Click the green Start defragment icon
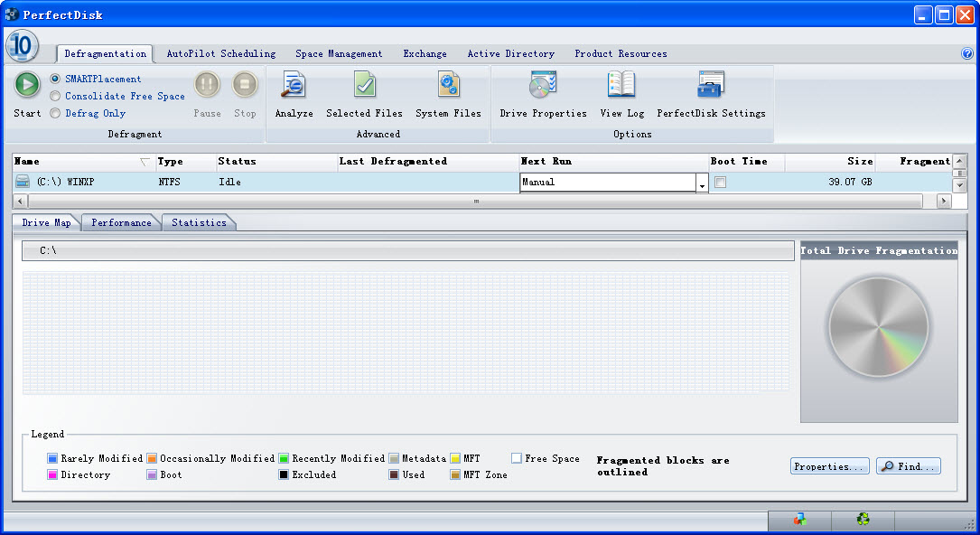This screenshot has width=980, height=535. click(27, 85)
